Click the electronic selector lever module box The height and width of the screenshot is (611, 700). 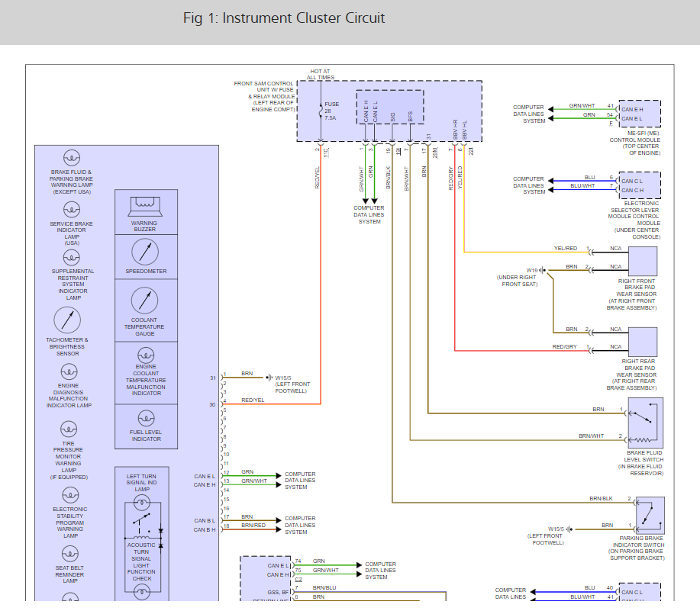pyautogui.click(x=640, y=185)
